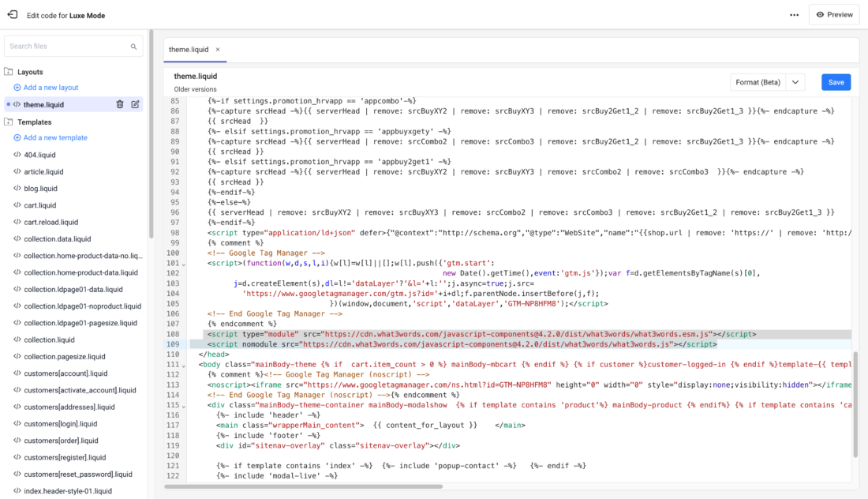Open customers[login].liquid file

click(60, 424)
